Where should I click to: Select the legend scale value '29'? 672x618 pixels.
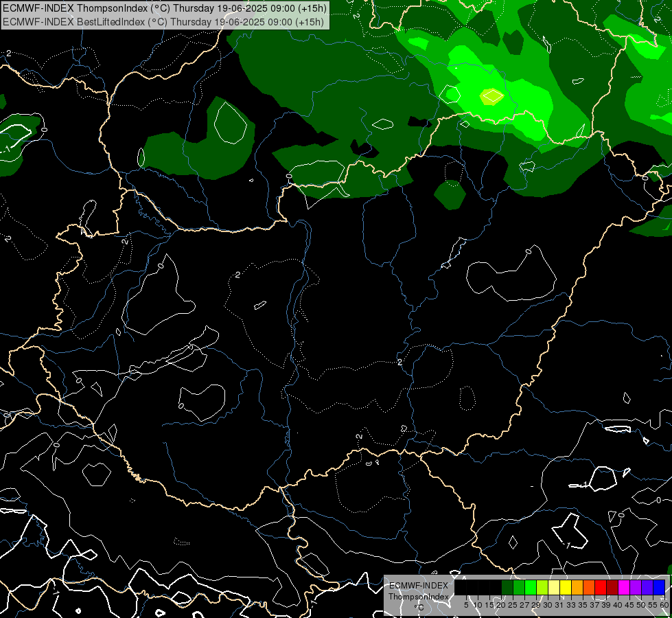[536, 605]
